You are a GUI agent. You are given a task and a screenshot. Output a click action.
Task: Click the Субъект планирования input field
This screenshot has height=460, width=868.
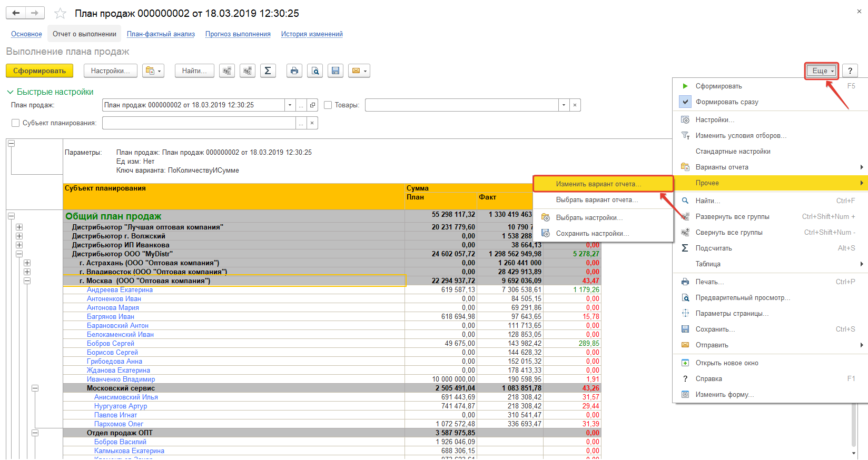coord(199,123)
